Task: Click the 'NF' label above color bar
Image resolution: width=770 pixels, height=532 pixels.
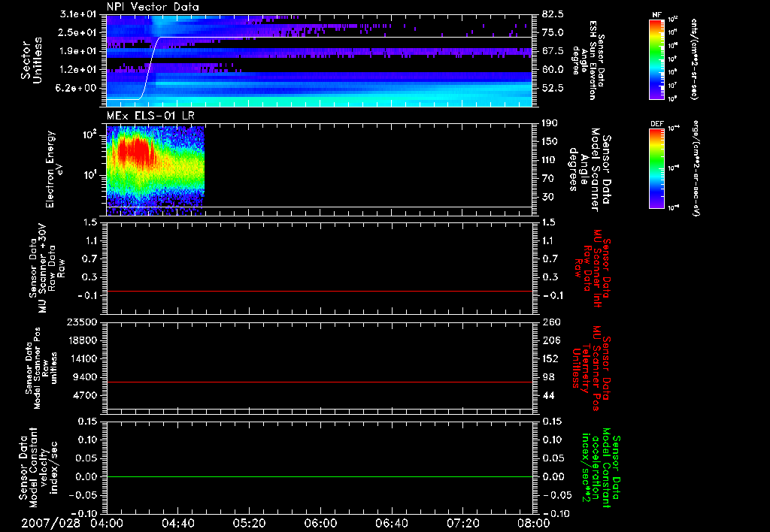Action: point(656,15)
